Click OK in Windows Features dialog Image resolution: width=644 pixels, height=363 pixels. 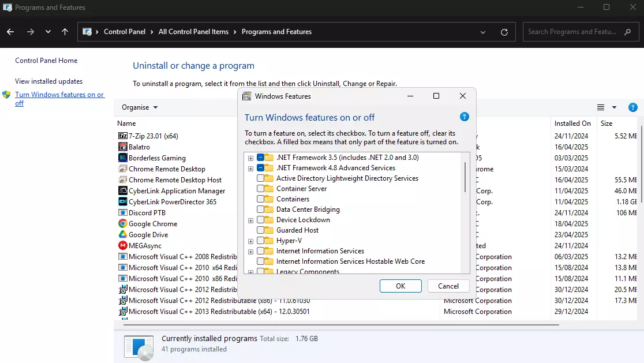click(400, 286)
